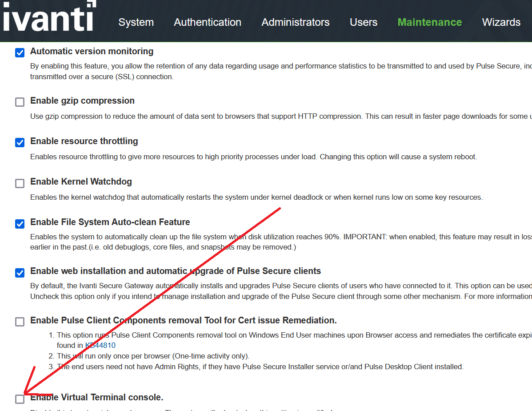
Task: Open the Wizards menu
Action: pos(501,22)
